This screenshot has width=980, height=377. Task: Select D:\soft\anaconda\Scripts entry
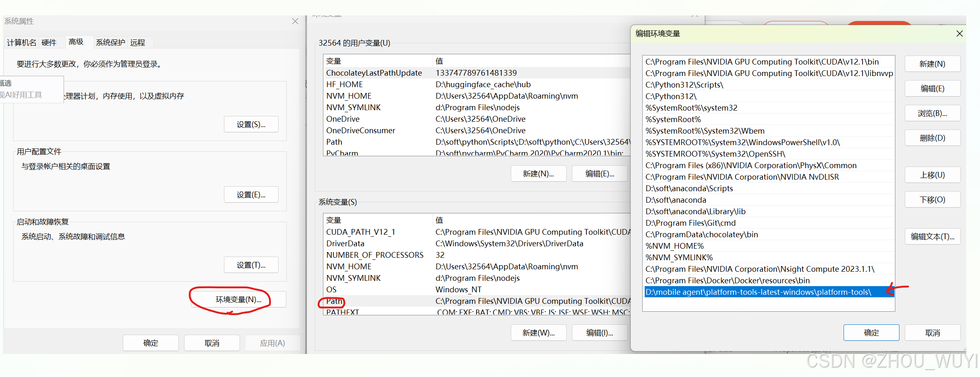pyautogui.click(x=769, y=188)
